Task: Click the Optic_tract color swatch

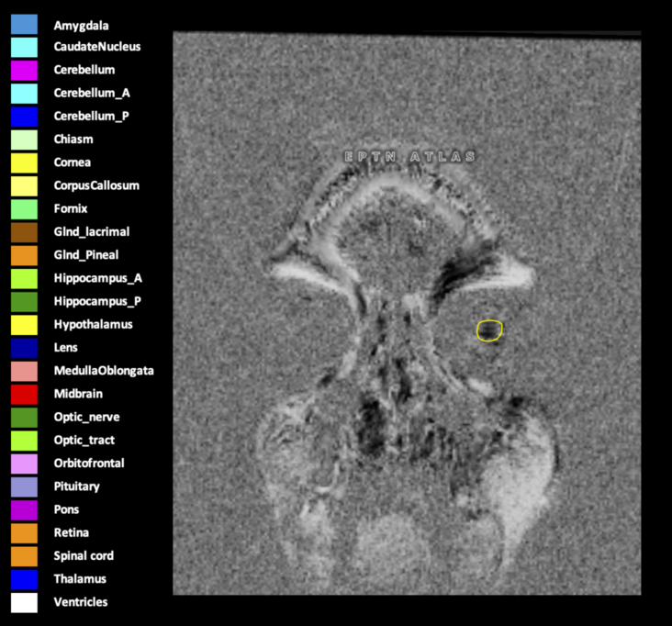Action: (24, 441)
